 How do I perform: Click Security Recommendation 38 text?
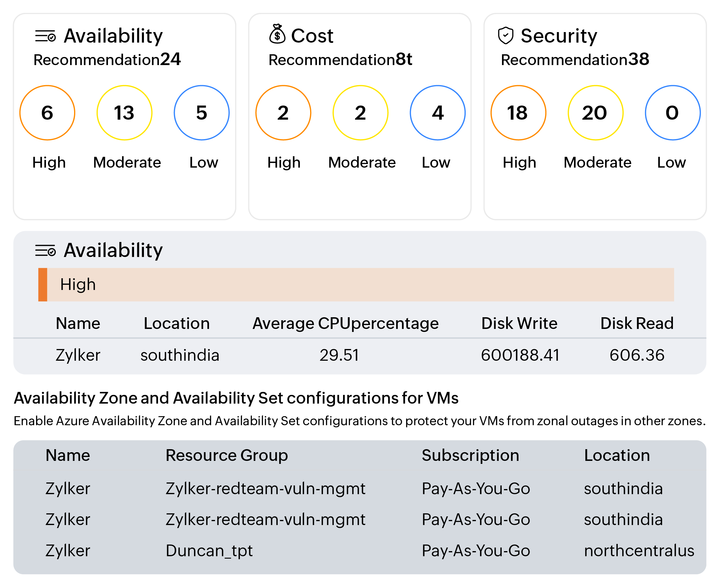[x=575, y=60]
